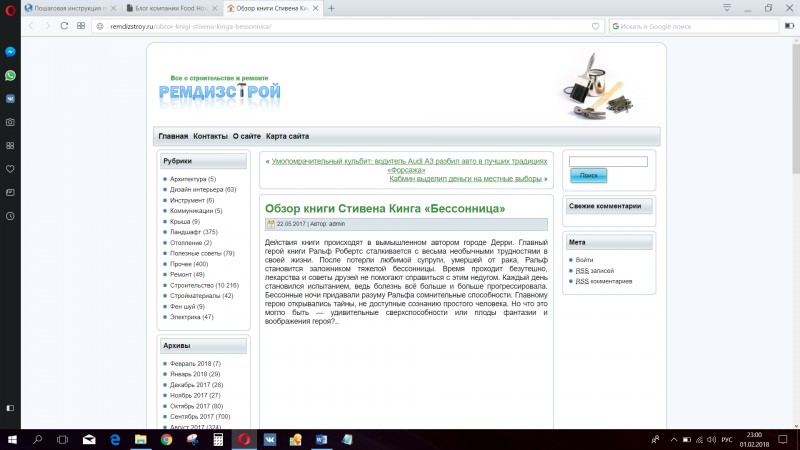The width and height of the screenshot is (800, 450).
Task: Switch keyboard language via РУС indicator
Action: 727,439
